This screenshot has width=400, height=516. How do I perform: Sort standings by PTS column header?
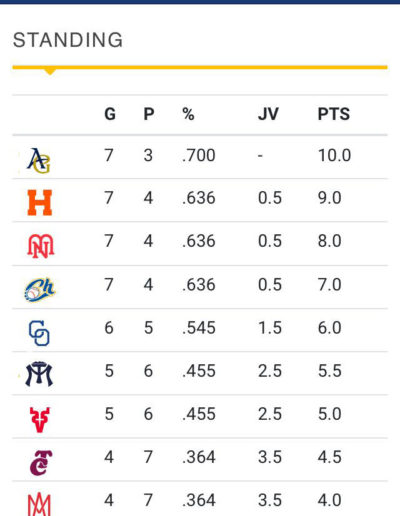334,114
